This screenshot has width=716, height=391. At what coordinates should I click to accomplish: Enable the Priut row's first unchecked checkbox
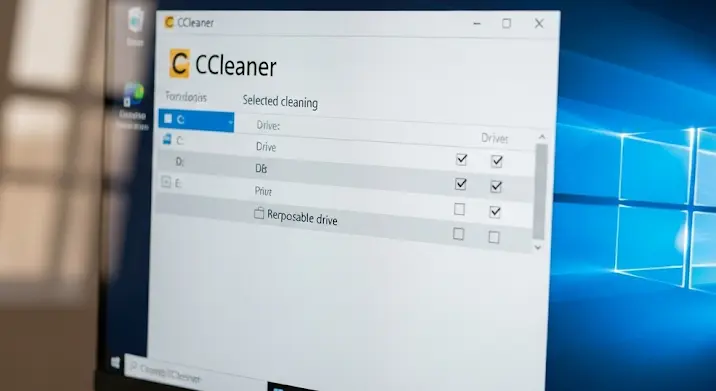tap(459, 209)
